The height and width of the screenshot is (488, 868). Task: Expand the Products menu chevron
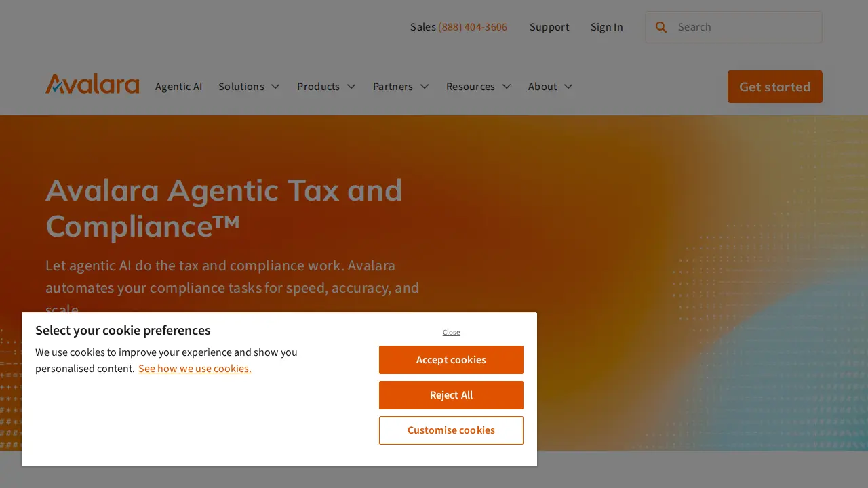point(351,87)
